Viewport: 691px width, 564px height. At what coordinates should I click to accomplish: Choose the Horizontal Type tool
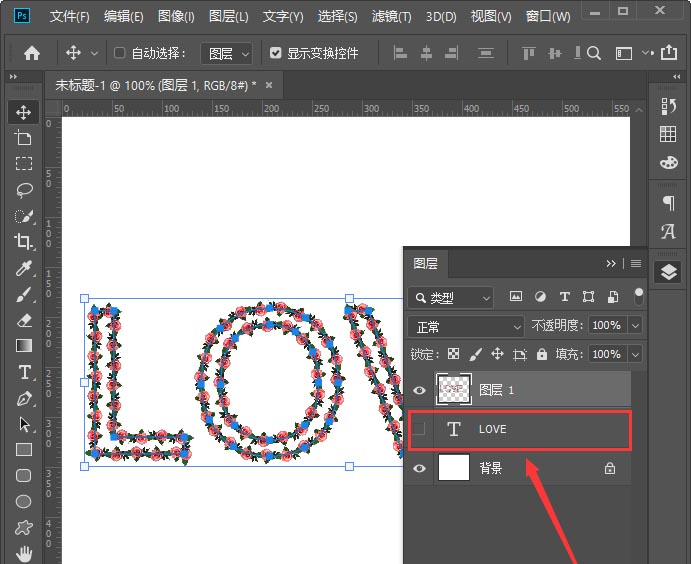pyautogui.click(x=24, y=372)
